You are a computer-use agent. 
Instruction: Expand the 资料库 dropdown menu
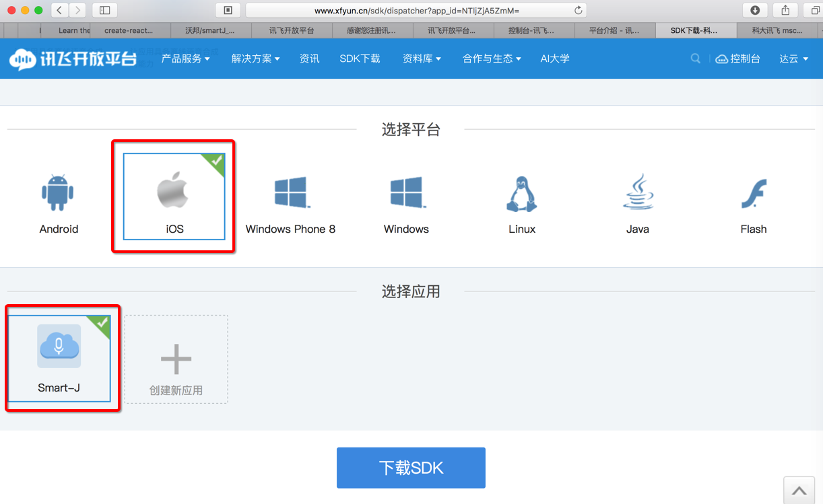pos(422,59)
